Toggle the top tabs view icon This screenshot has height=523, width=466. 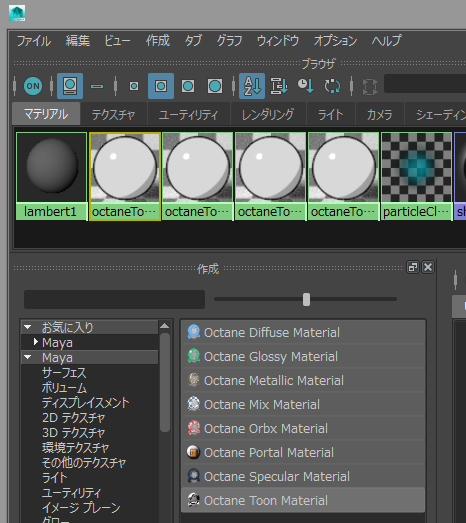(x=70, y=86)
